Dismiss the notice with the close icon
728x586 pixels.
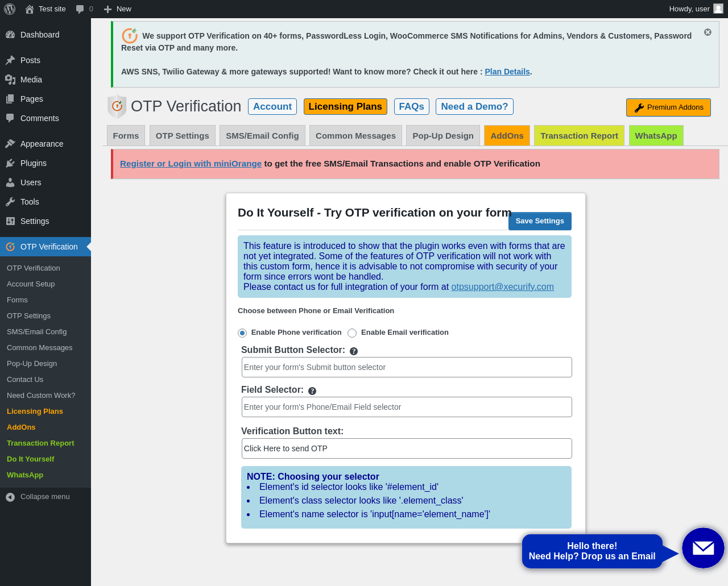(708, 32)
